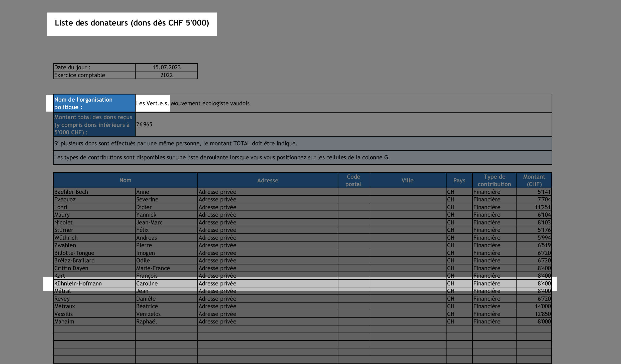Select the 'Maury' name cell
The height and width of the screenshot is (364, 621).
click(x=94, y=215)
